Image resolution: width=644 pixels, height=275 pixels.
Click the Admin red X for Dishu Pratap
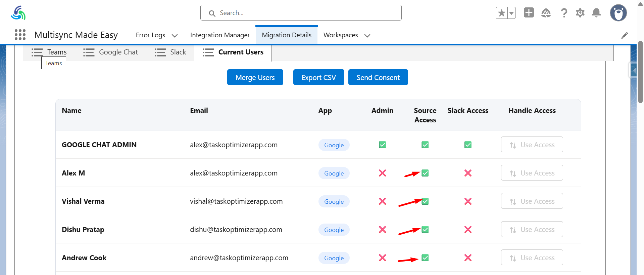coord(382,230)
